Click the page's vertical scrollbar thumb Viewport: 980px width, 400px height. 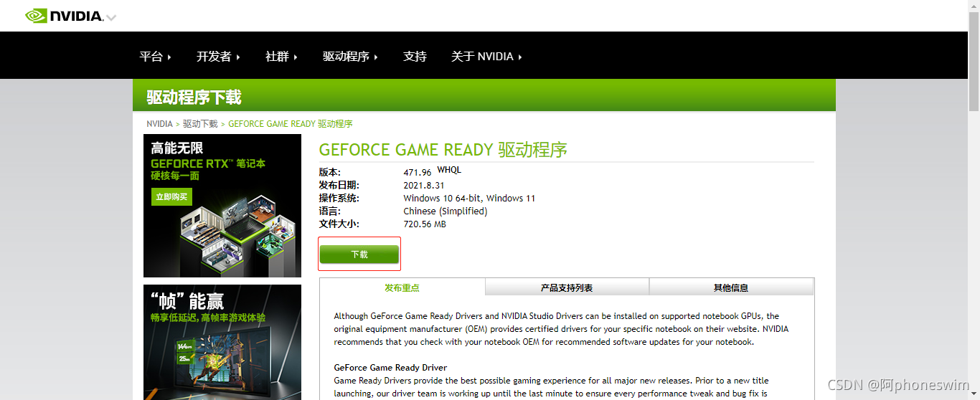coord(974,60)
